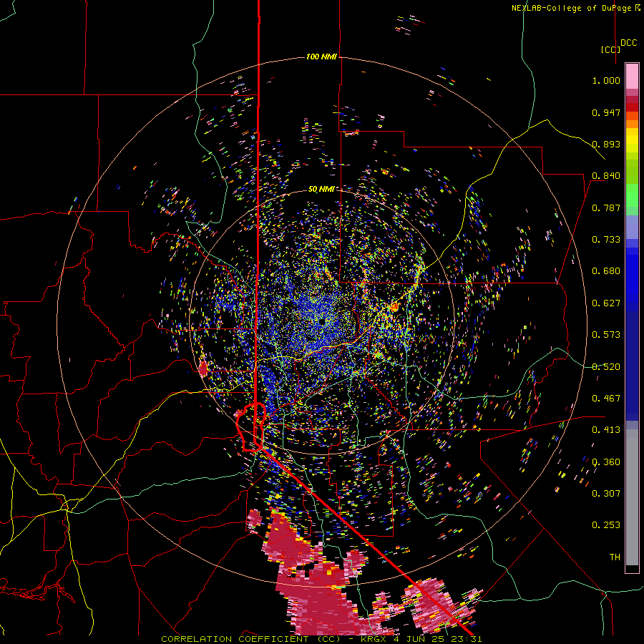Select the 0.253 legend value
This screenshot has height=644, width=644.
[x=606, y=525]
